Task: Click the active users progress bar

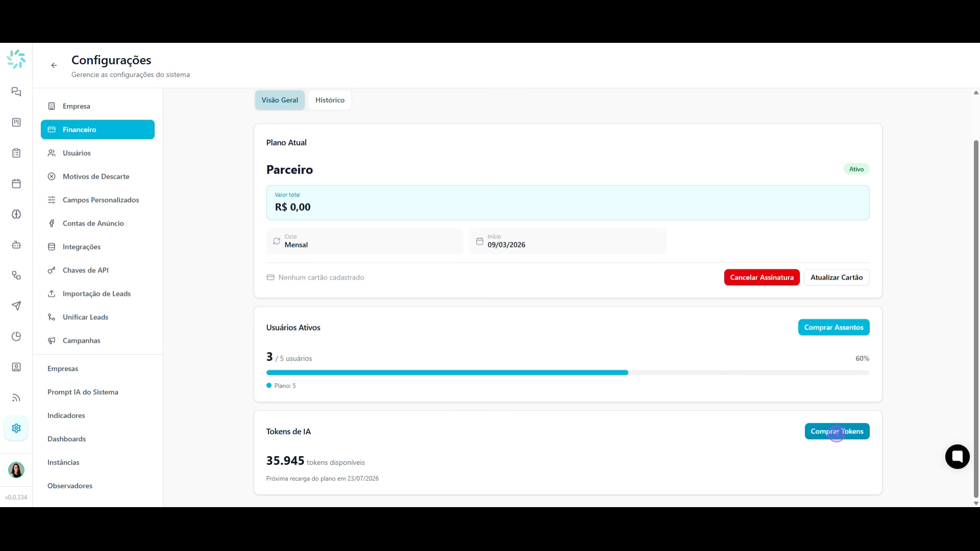Action: coord(568,373)
